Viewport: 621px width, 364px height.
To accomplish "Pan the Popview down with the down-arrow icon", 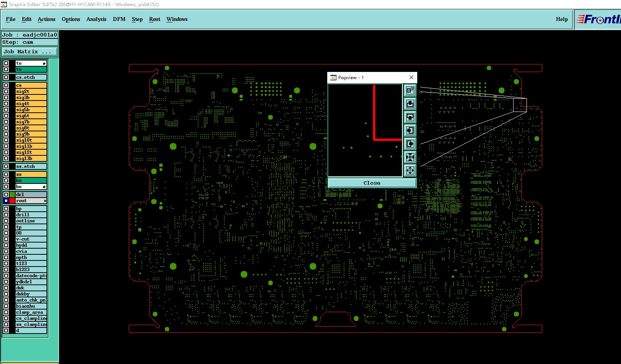I will [x=410, y=117].
